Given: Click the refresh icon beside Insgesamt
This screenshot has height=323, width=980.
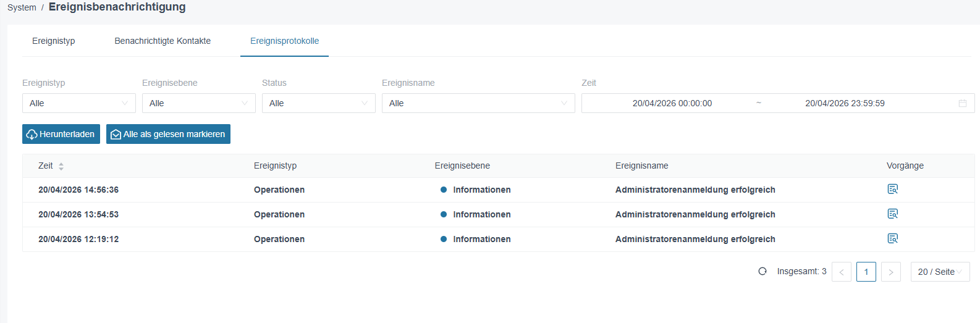Looking at the screenshot, I should (x=762, y=271).
